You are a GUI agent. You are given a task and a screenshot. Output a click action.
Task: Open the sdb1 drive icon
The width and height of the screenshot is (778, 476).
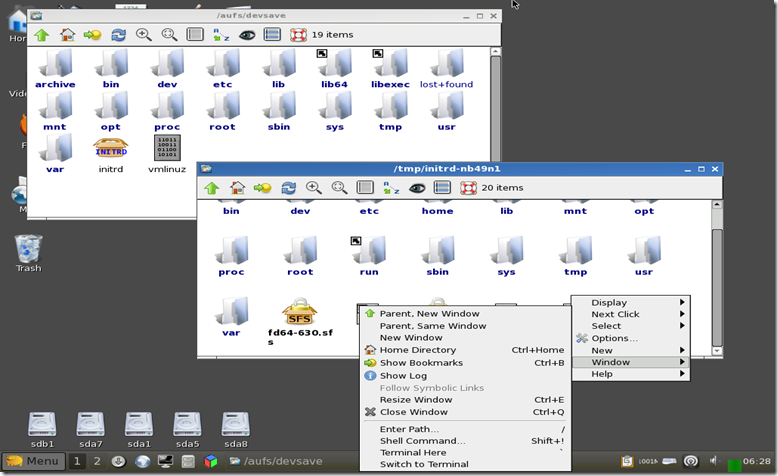[x=42, y=430]
